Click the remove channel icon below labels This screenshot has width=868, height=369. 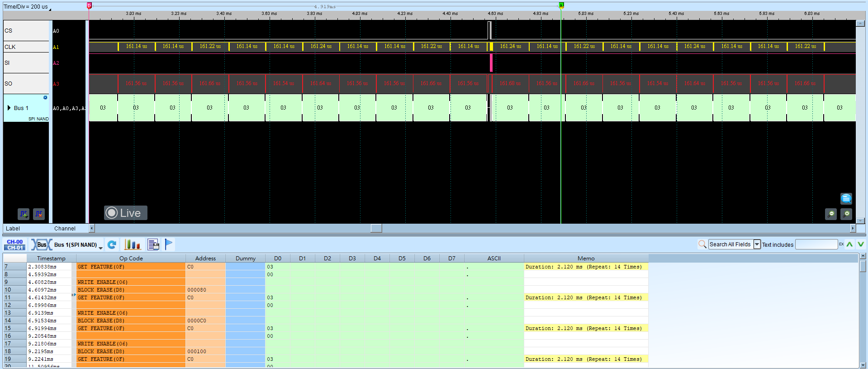click(x=39, y=214)
